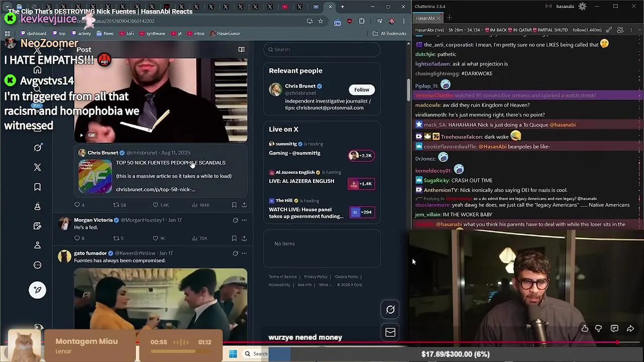The height and width of the screenshot is (362, 644).
Task: Repost the post with 58 reposts
Action: pyautogui.click(x=120, y=205)
